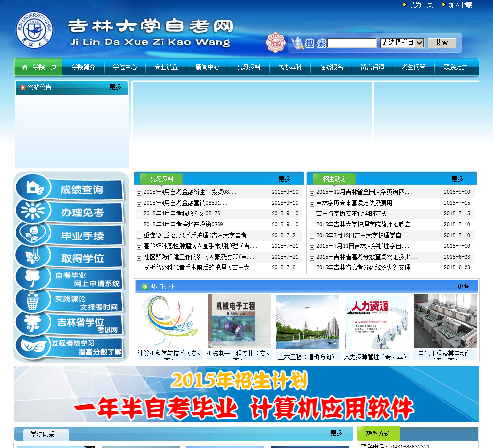Image resolution: width=493 pixels, height=448 pixels.
Task: Open 复习资料 in the navigation bar
Action: click(248, 67)
